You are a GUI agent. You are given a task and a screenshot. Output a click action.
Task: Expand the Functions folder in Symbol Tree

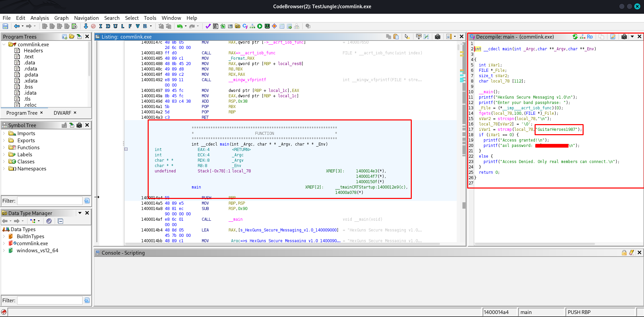tap(4, 148)
